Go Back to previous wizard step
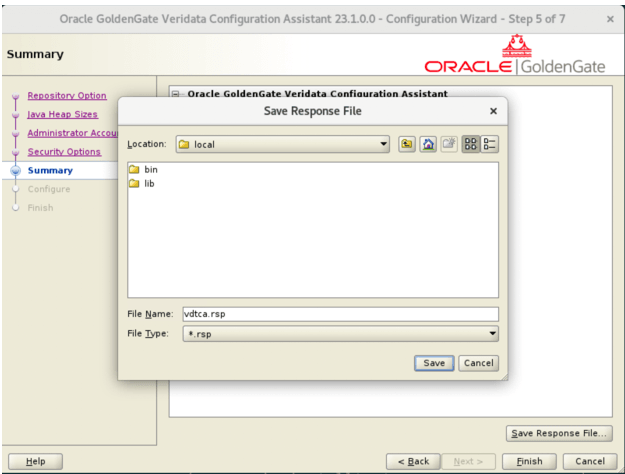The image size is (625, 474). click(x=413, y=461)
